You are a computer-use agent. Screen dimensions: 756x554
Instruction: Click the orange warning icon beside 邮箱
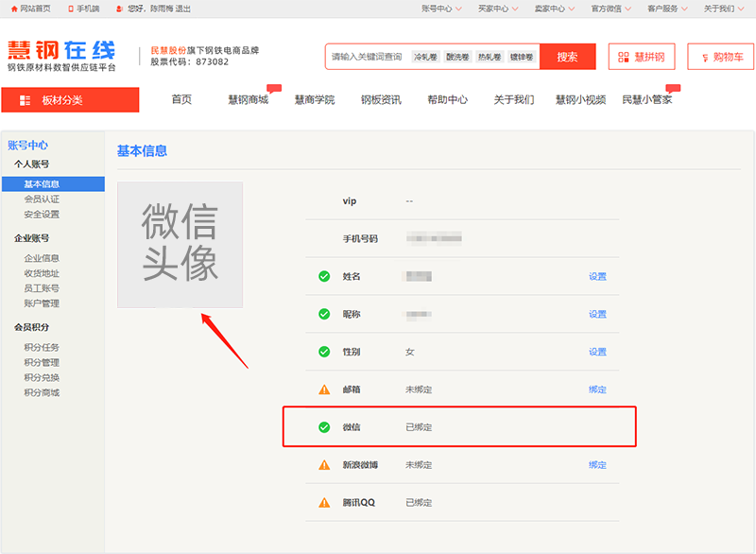pyautogui.click(x=324, y=390)
